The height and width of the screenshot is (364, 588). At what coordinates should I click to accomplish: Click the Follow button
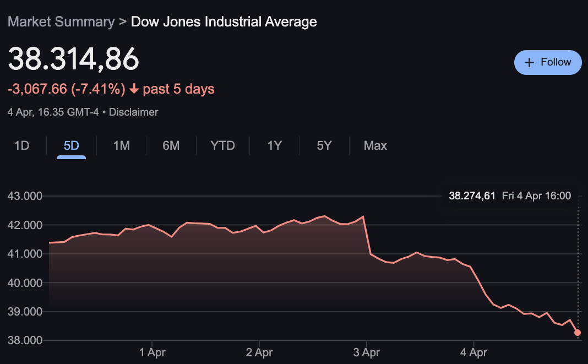547,62
